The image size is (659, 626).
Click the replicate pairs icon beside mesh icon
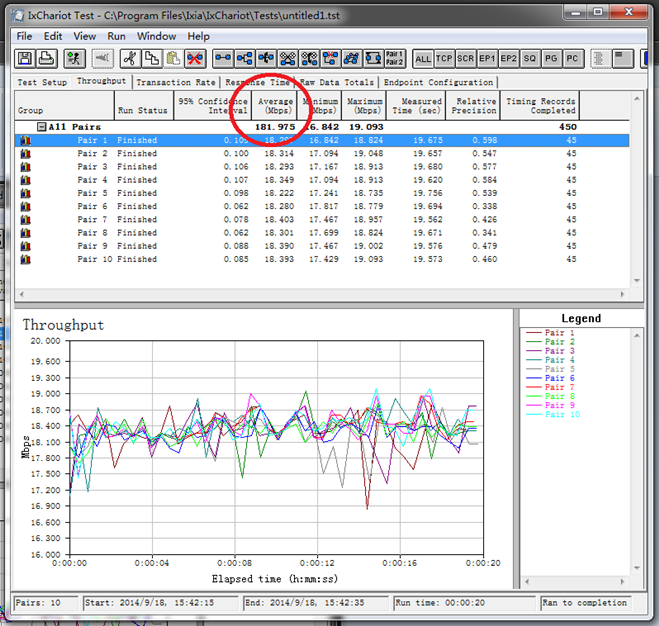[309, 58]
